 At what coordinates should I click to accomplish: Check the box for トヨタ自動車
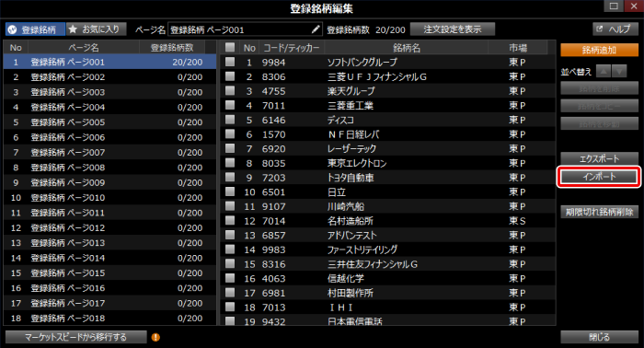tap(230, 177)
